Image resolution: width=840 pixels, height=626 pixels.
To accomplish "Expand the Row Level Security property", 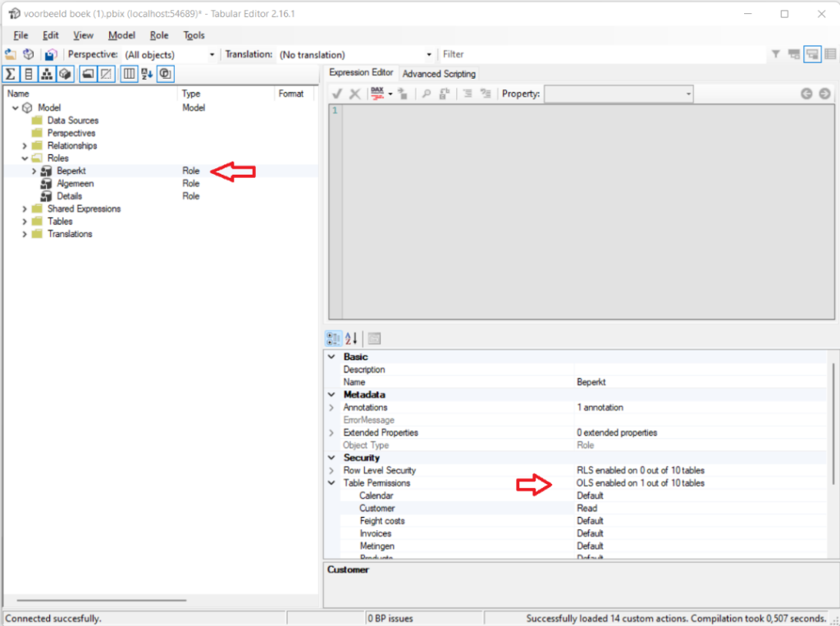I will (x=331, y=471).
